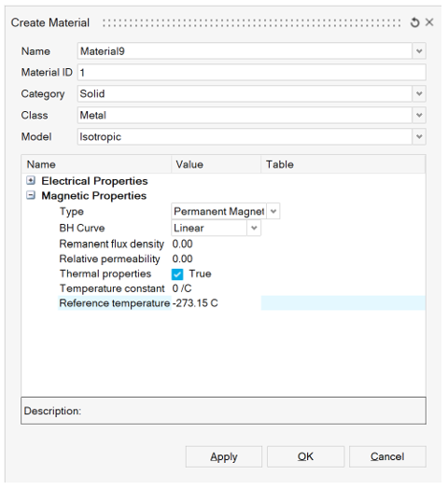Viewport: 448px width, 490px height.
Task: Select the Remanent flux density value
Action: (x=182, y=244)
